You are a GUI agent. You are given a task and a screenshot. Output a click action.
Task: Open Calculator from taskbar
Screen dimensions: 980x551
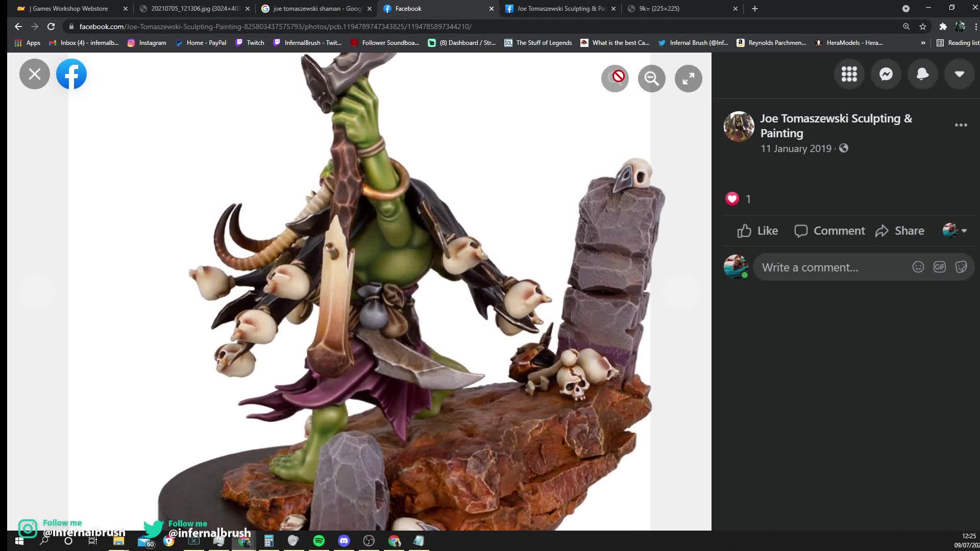(x=269, y=541)
